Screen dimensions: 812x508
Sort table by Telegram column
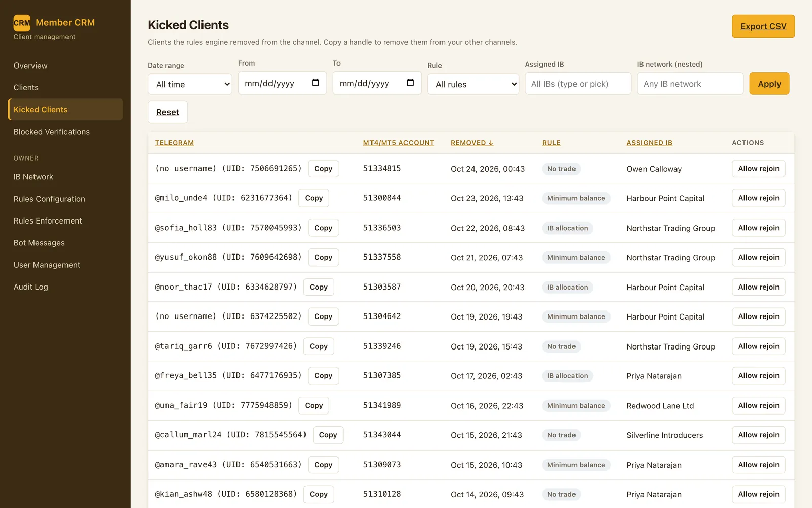(175, 143)
